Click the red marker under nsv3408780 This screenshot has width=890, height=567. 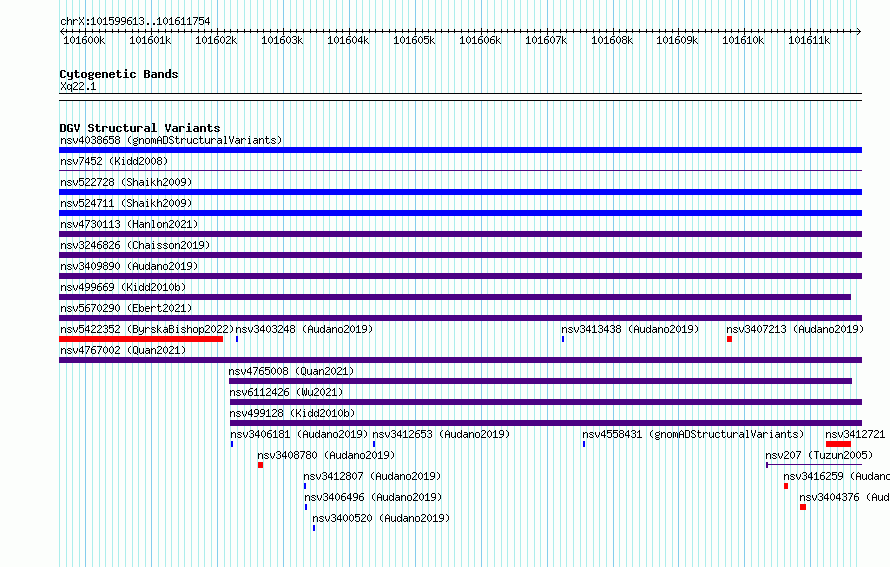point(261,465)
